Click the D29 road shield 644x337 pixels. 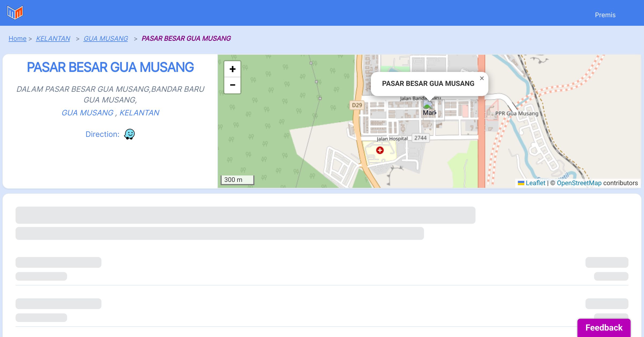pos(357,105)
